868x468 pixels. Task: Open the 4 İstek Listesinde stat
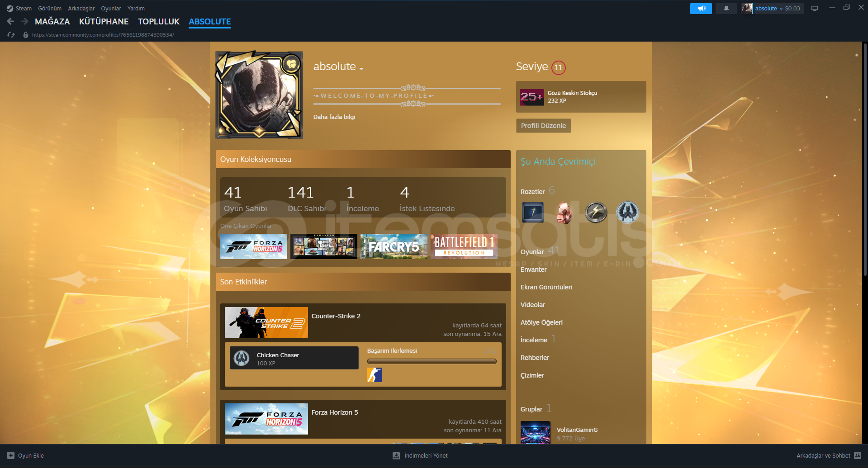pos(427,199)
